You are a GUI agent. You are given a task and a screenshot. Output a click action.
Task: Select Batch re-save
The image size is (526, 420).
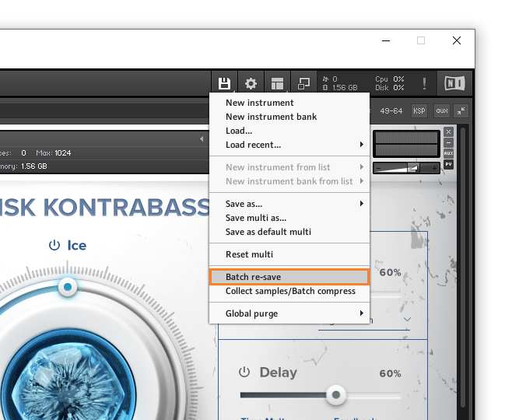289,277
